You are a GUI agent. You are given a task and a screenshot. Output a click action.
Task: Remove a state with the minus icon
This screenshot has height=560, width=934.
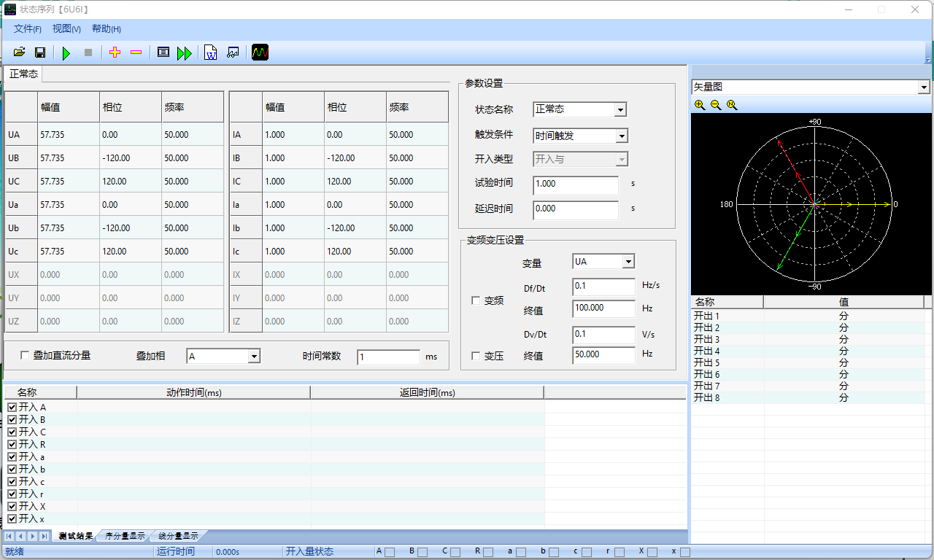click(x=136, y=52)
